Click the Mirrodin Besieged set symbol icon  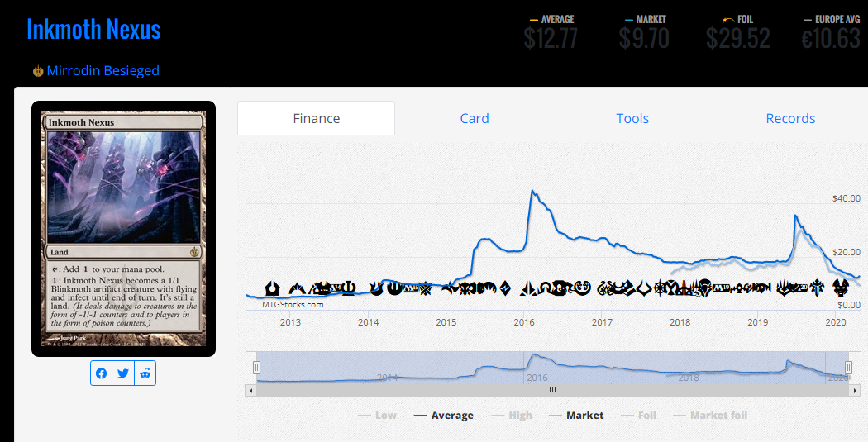38,71
